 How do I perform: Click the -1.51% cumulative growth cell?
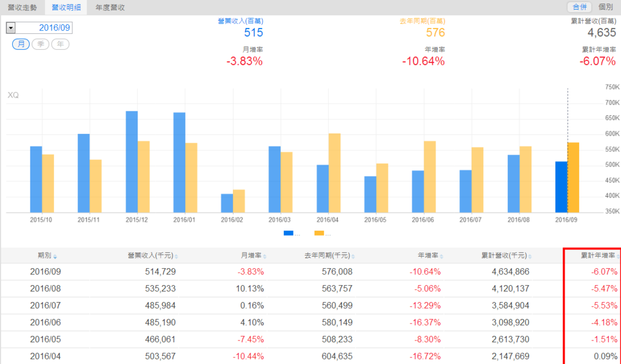coord(604,339)
